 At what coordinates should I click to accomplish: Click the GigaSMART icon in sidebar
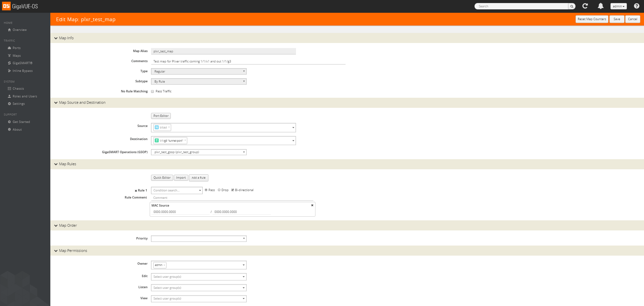9,63
